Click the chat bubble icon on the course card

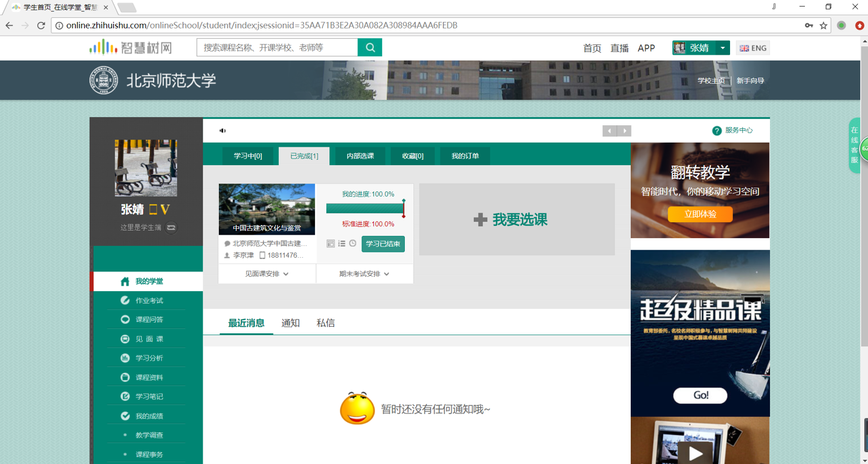pos(227,244)
